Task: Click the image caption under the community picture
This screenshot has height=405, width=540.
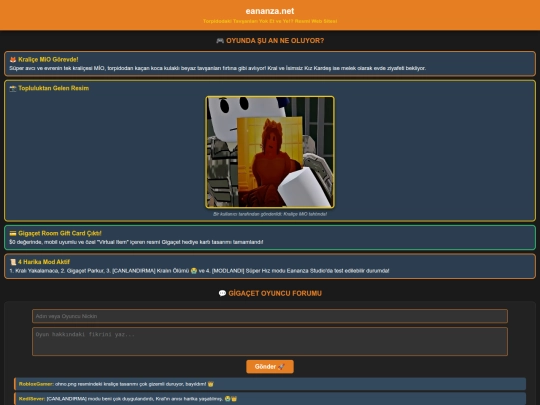Action: click(x=270, y=214)
